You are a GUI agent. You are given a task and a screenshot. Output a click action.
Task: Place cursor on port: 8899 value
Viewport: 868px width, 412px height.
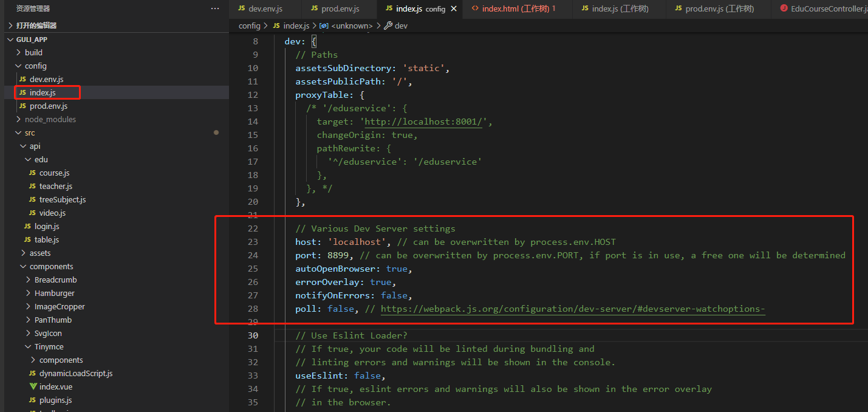pyautogui.click(x=338, y=255)
